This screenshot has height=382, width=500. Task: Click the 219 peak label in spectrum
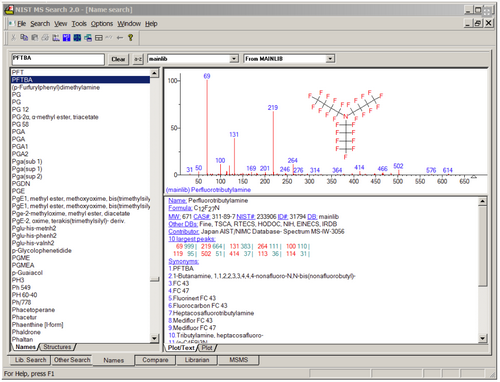pos(273,108)
